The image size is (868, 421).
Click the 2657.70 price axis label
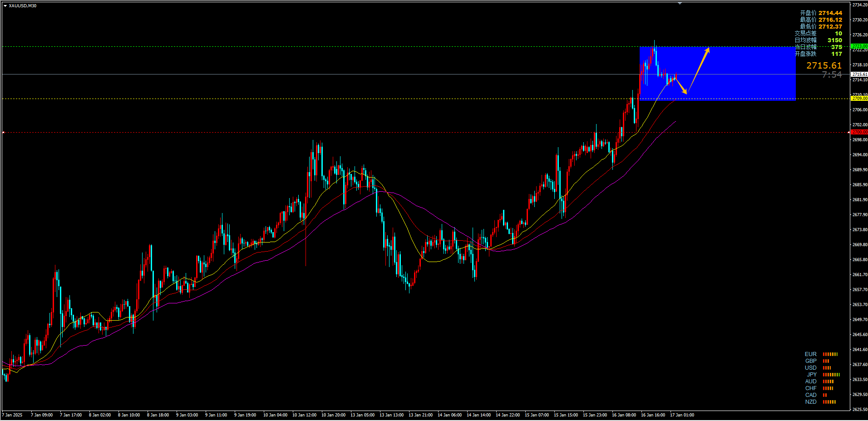pyautogui.click(x=860, y=290)
